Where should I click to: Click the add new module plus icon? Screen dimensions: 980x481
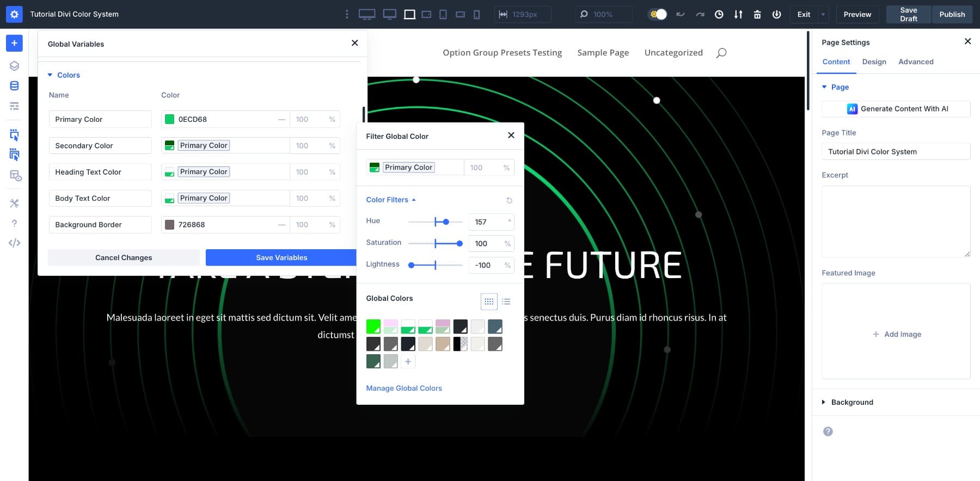tap(14, 43)
